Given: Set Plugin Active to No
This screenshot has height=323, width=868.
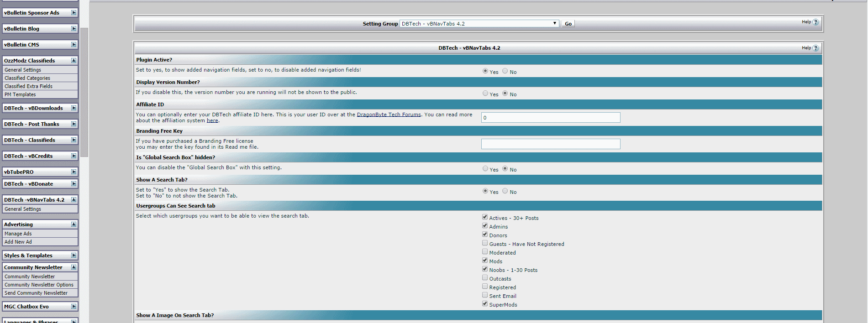Looking at the screenshot, I should point(505,71).
